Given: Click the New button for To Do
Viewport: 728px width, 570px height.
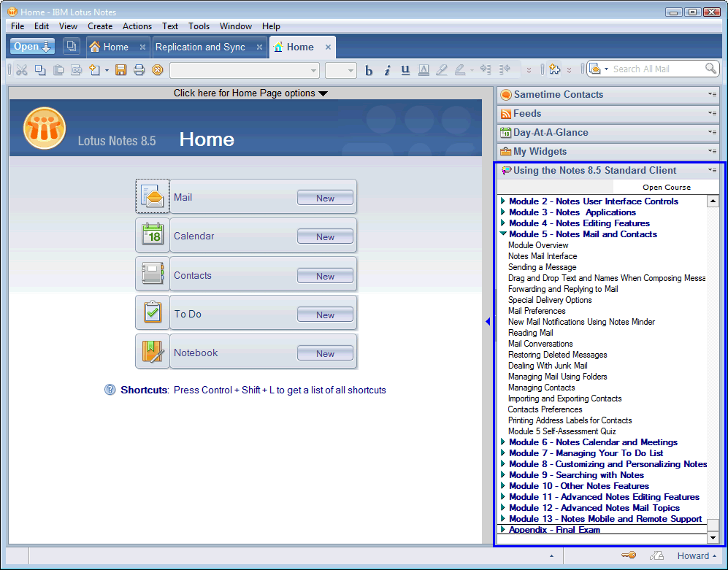Looking at the screenshot, I should [x=325, y=315].
